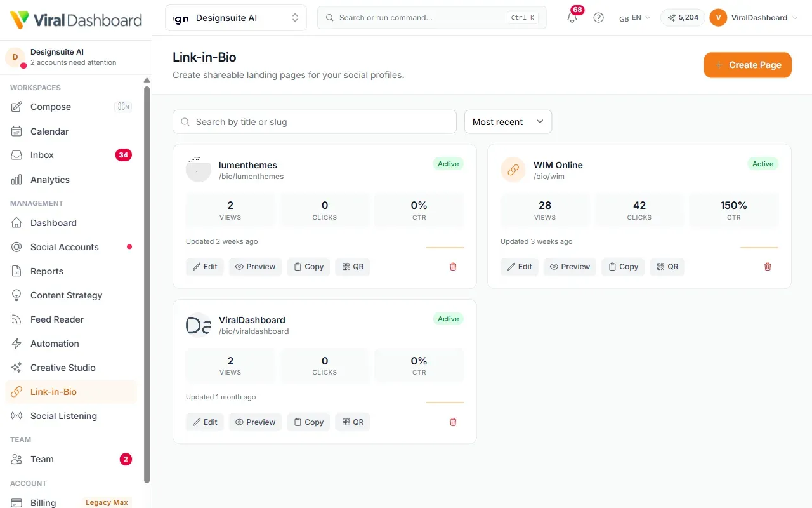
Task: Focus the Search or run command box
Action: (x=432, y=18)
